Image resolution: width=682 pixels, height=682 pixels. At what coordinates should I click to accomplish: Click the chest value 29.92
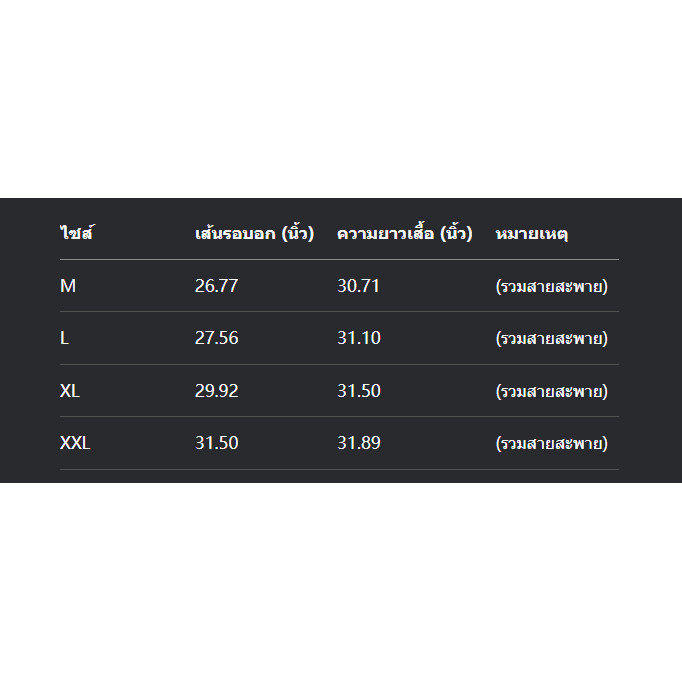click(216, 391)
